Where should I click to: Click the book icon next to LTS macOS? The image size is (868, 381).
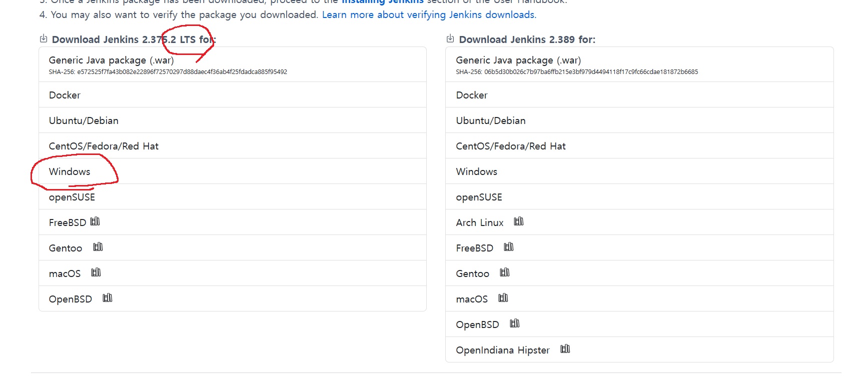pos(96,272)
